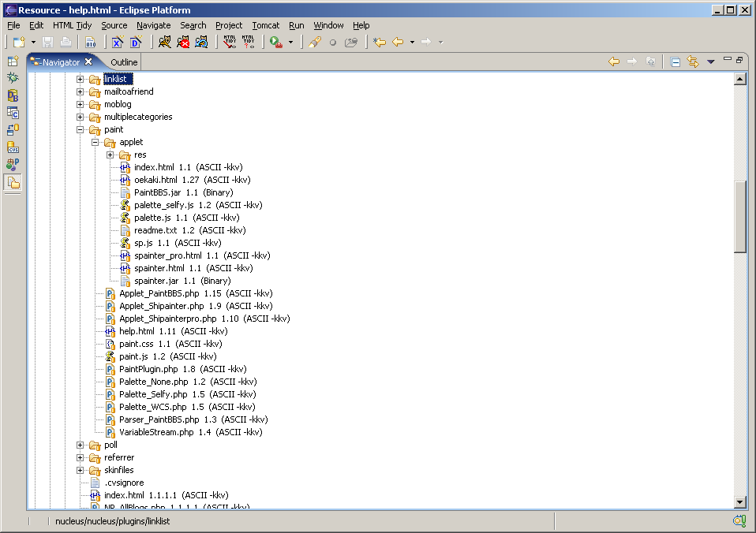Open the Tomcat menu

266,25
